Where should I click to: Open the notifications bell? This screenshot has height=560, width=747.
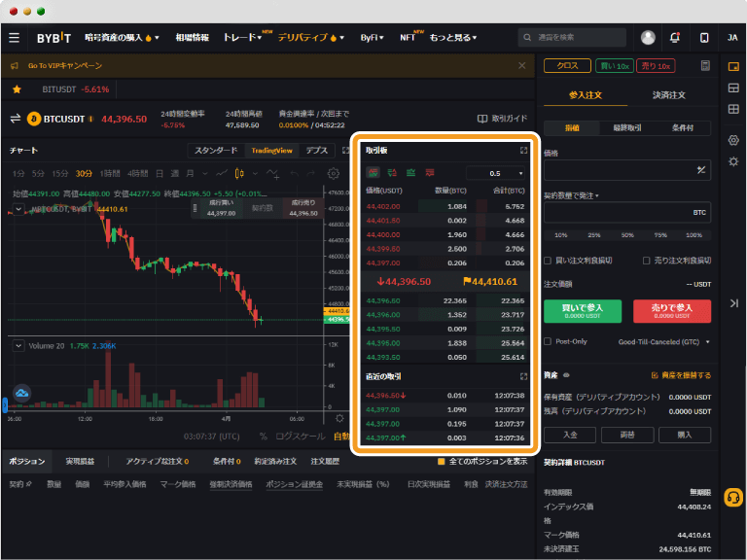click(x=675, y=38)
